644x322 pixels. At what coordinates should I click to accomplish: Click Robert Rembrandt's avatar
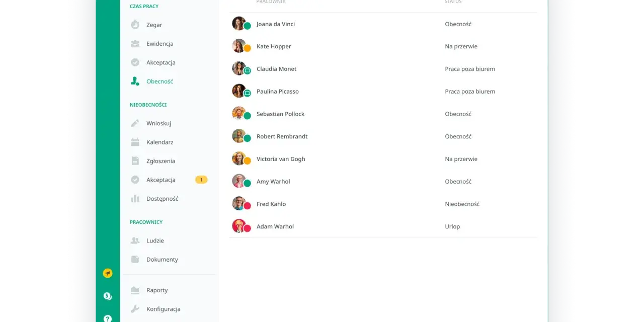click(x=239, y=136)
